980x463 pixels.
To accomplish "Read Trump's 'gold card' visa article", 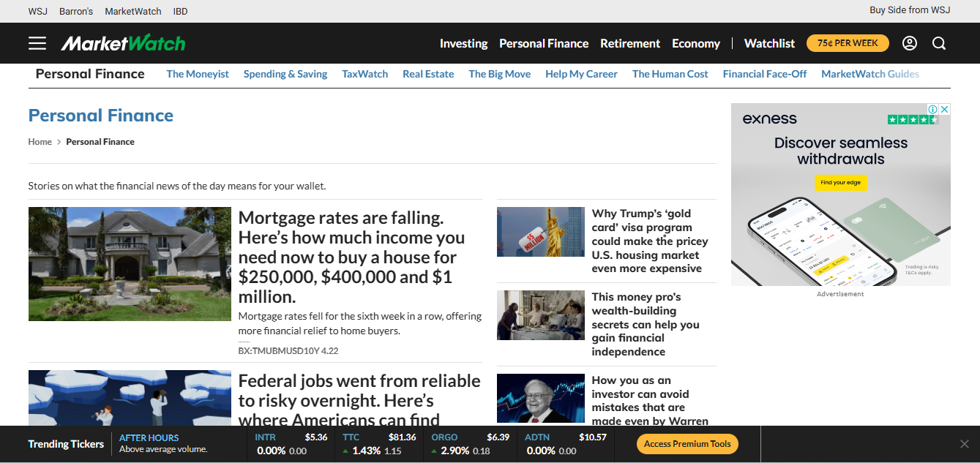I will (650, 241).
